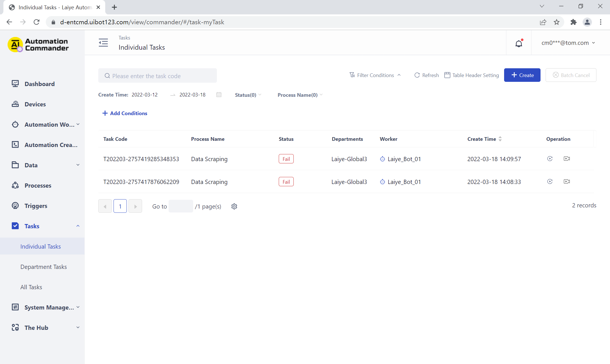Open the date range calendar icon
This screenshot has width=610, height=364.
pos(219,95)
